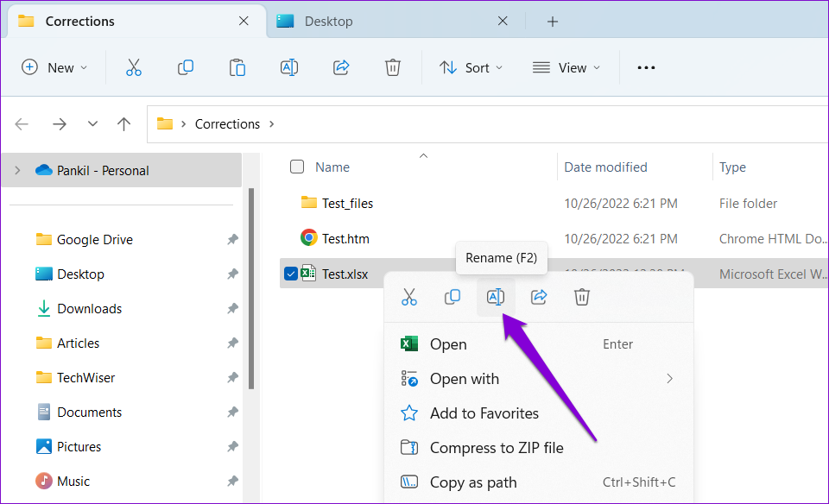Open recent locations dropdown chevron
The image size is (829, 504).
[92, 124]
